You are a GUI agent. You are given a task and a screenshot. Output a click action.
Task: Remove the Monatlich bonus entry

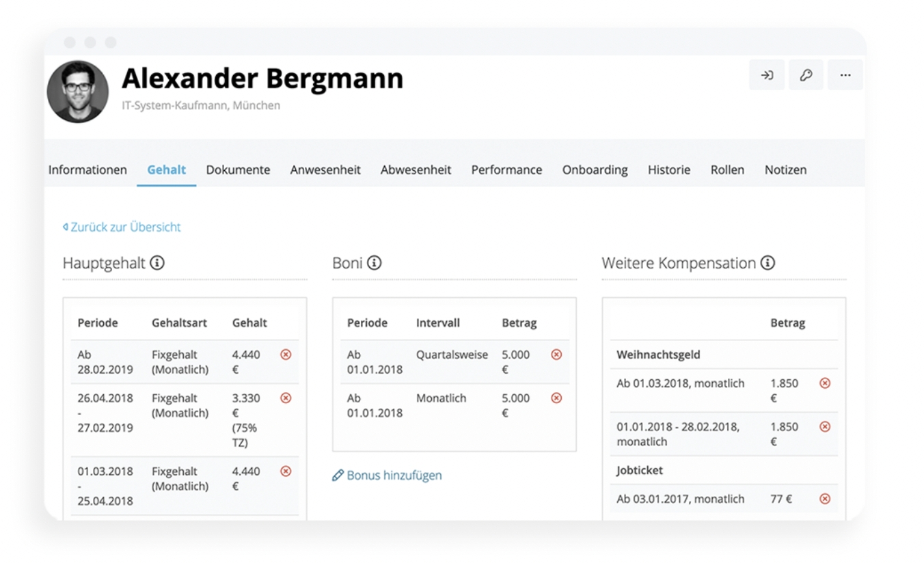(556, 398)
